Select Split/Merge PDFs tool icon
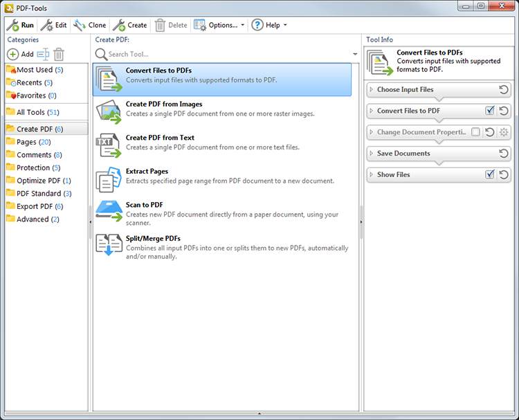This screenshot has width=519, height=420. pos(109,245)
